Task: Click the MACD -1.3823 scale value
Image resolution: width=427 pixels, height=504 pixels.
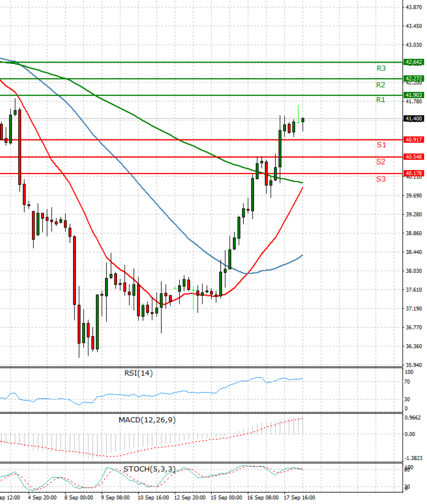Action: [x=412, y=458]
